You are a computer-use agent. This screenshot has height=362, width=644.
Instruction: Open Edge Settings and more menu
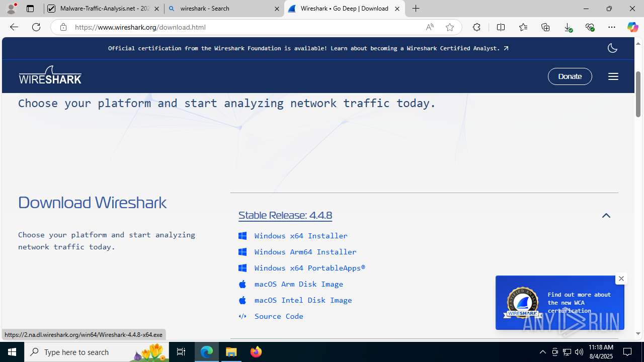point(612,27)
